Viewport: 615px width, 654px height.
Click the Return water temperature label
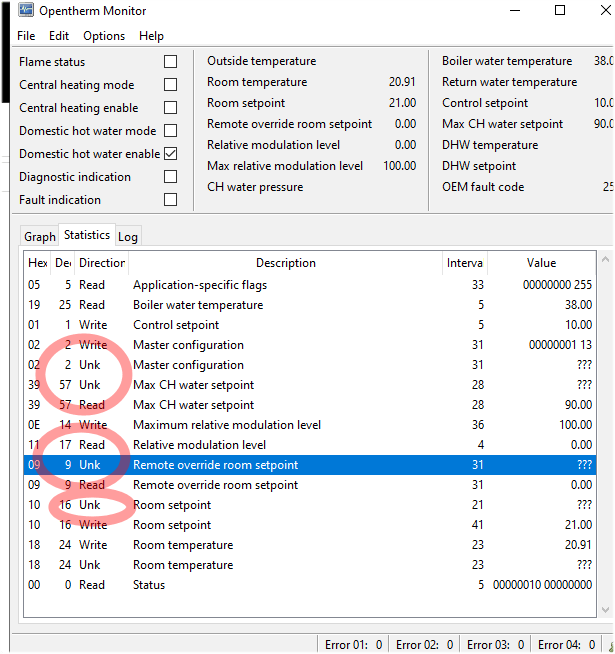point(509,82)
